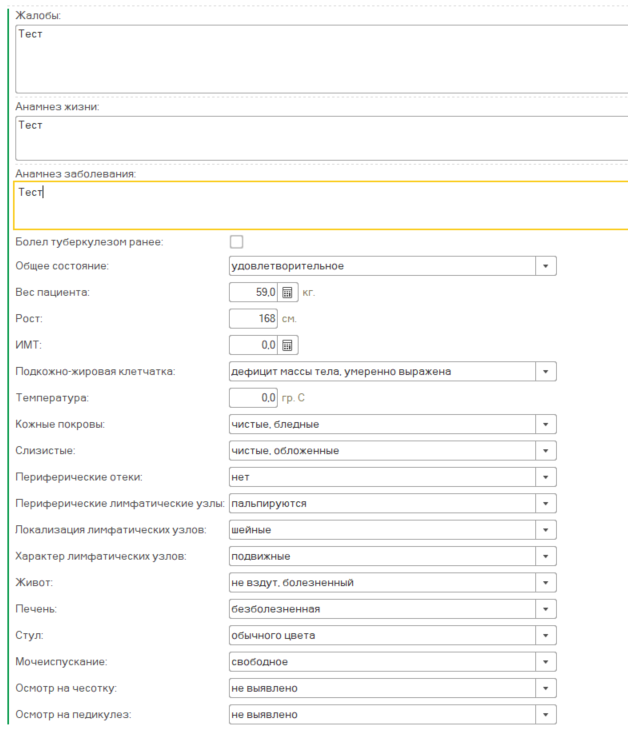Click the Рост input field
Screen dimensions: 628x735
tap(254, 319)
